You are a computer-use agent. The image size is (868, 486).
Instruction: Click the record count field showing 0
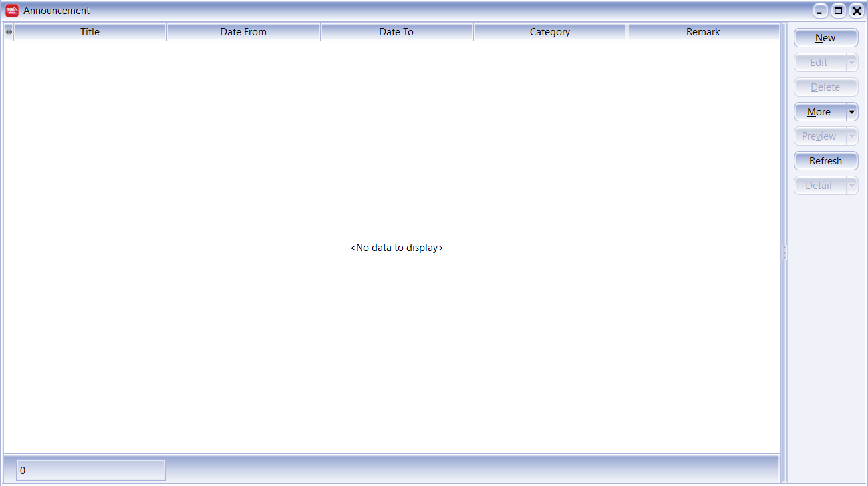tap(90, 471)
